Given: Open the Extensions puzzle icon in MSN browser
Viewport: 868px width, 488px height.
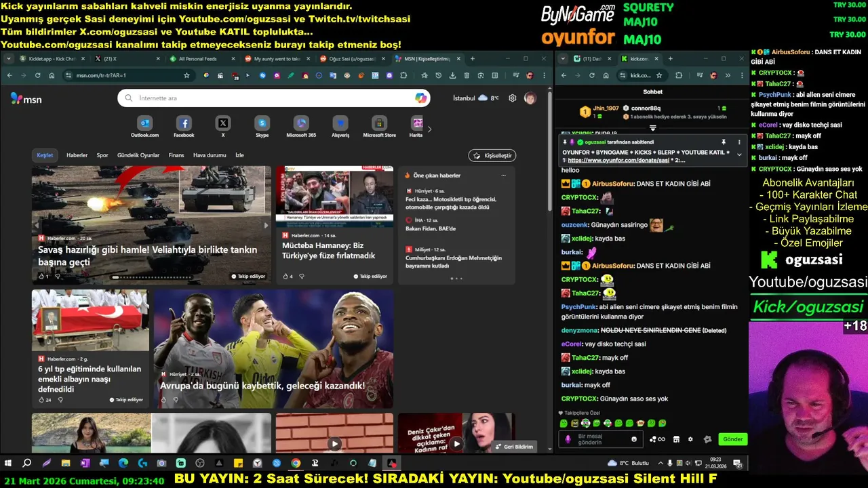Looking at the screenshot, I should [x=403, y=75].
